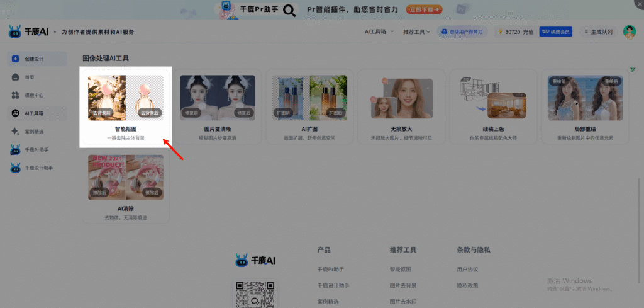Open footer link 用户协议
Screen dimensions: 644x308
tap(467, 270)
